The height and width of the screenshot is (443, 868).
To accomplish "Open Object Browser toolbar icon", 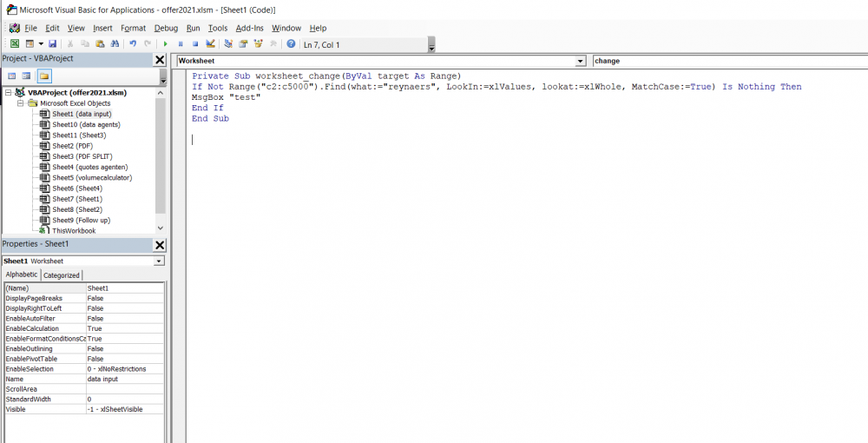I will 258,44.
